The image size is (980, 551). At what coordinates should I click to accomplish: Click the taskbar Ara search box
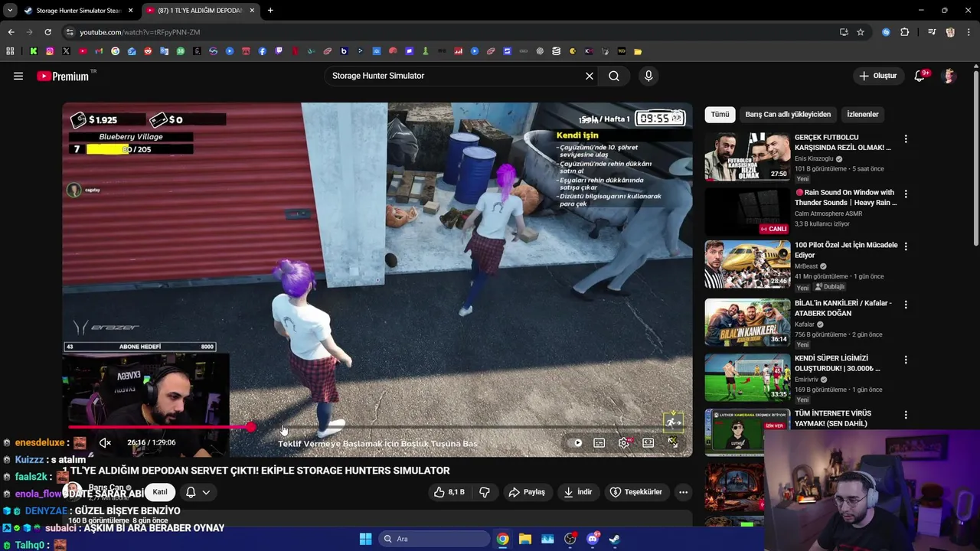[x=433, y=539]
